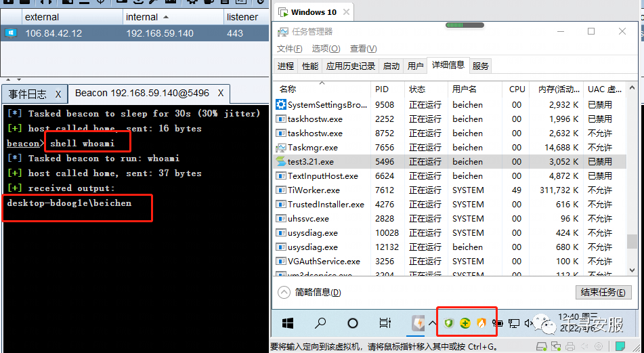Click the SystemSettingsBroker gear icon
This screenshot has height=353, width=644.
[281, 105]
